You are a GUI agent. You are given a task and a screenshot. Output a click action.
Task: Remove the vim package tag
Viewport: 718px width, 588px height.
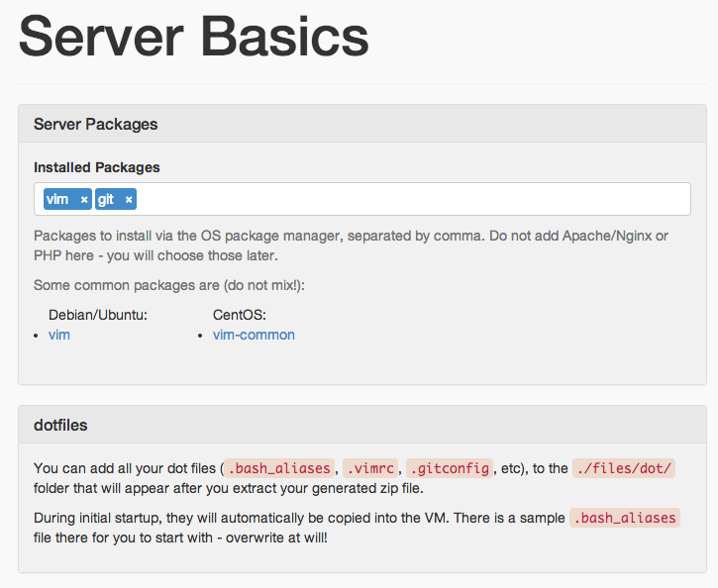click(84, 200)
